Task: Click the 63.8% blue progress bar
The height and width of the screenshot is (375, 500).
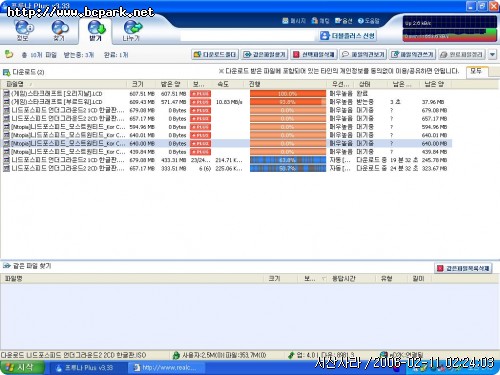Action: pos(288,160)
